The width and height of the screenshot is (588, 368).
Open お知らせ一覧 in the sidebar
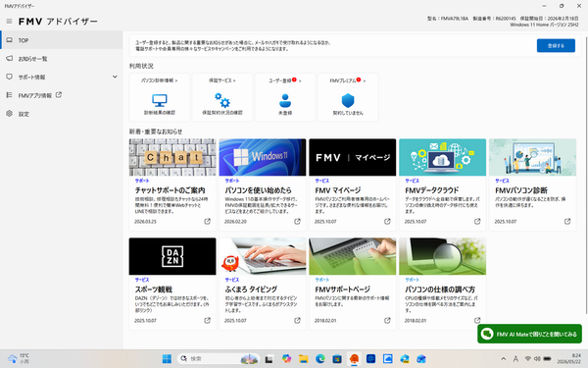tap(62, 59)
